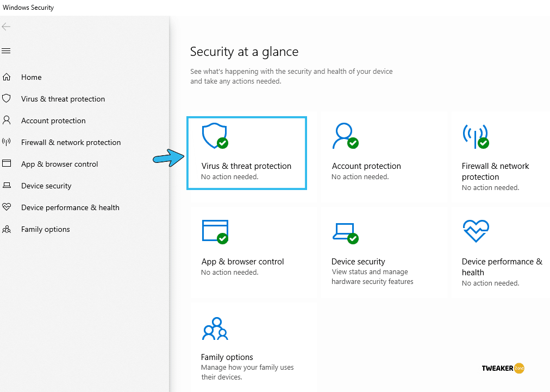Open Firewall & network protection sidebar item
The width and height of the screenshot is (550, 392).
(71, 142)
